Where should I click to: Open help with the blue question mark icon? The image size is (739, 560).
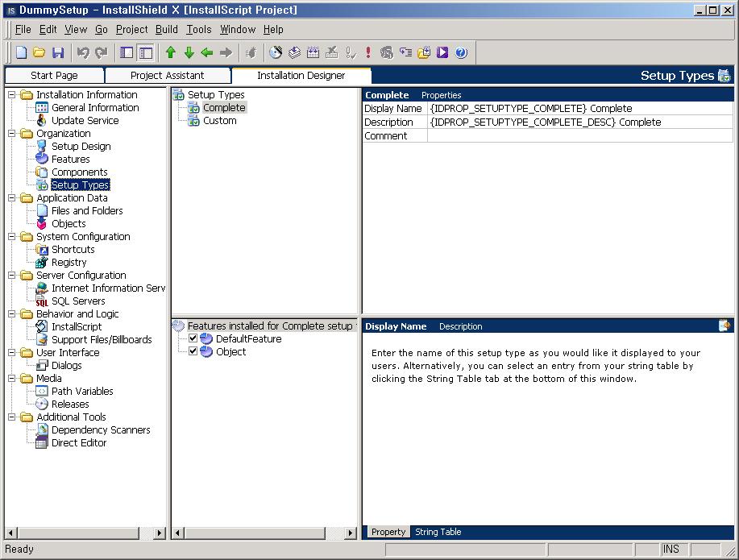coord(462,52)
